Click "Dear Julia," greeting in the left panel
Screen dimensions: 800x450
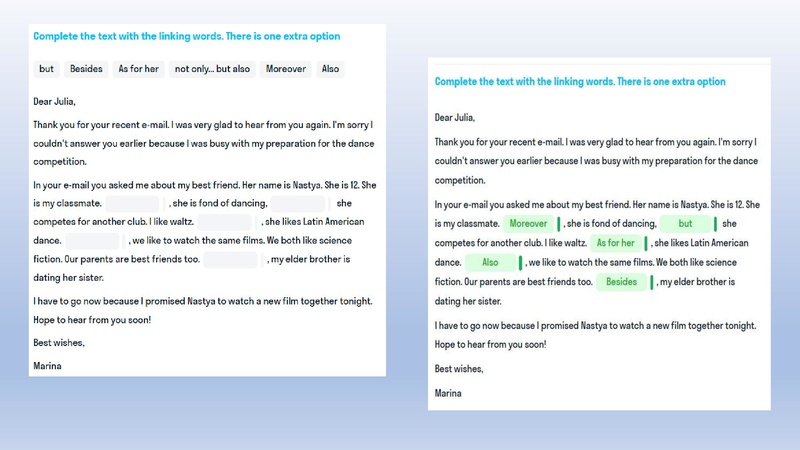click(x=54, y=101)
